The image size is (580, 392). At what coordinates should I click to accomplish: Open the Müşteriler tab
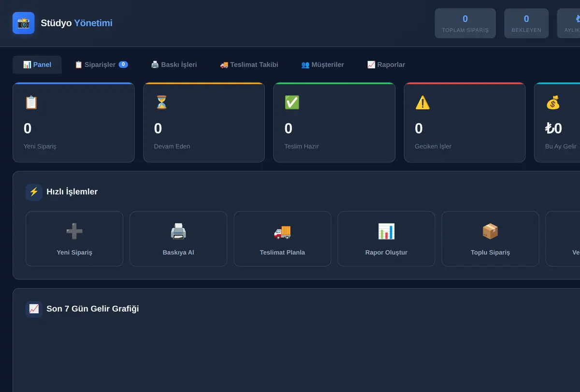(x=322, y=65)
